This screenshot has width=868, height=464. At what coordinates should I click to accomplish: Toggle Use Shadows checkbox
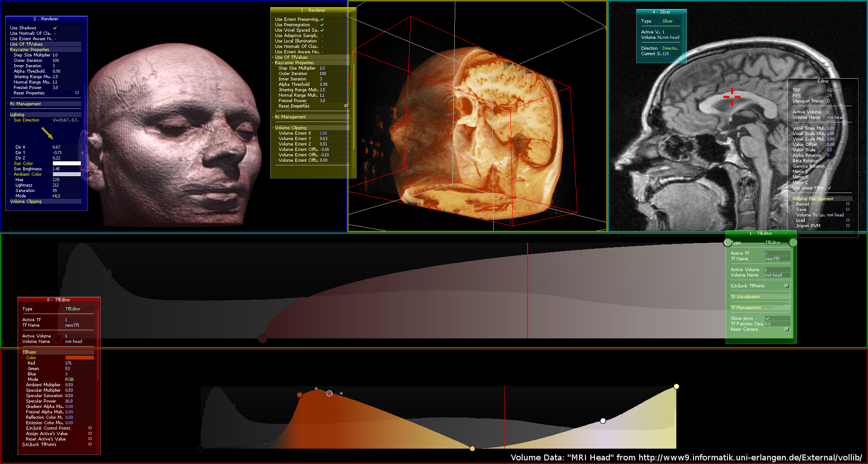coord(55,28)
